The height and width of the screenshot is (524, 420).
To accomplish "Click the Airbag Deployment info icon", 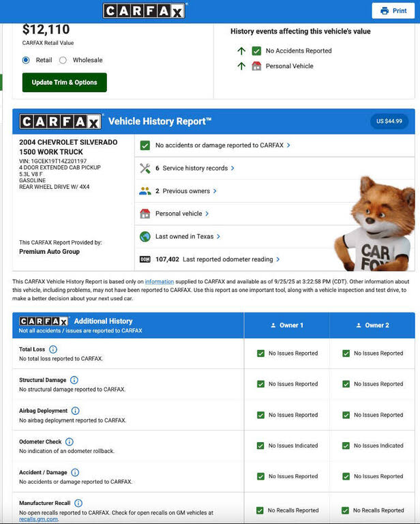I will click(75, 411).
